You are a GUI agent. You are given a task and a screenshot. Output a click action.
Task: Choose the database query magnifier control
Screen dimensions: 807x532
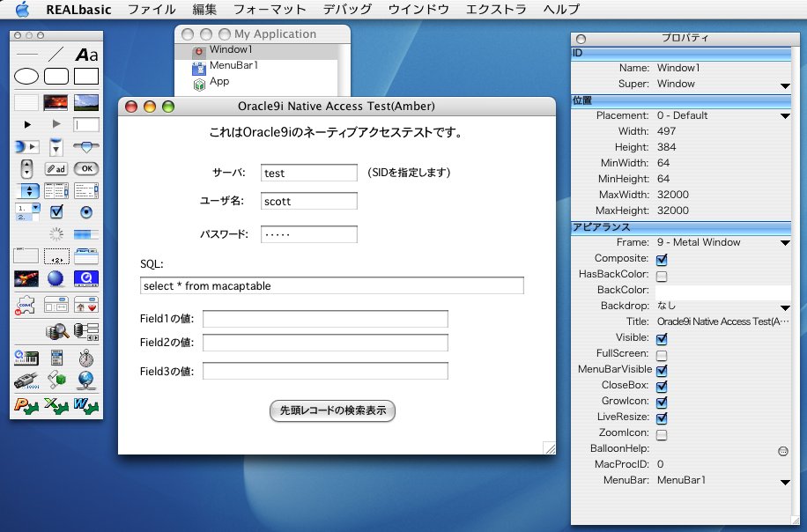[57, 331]
